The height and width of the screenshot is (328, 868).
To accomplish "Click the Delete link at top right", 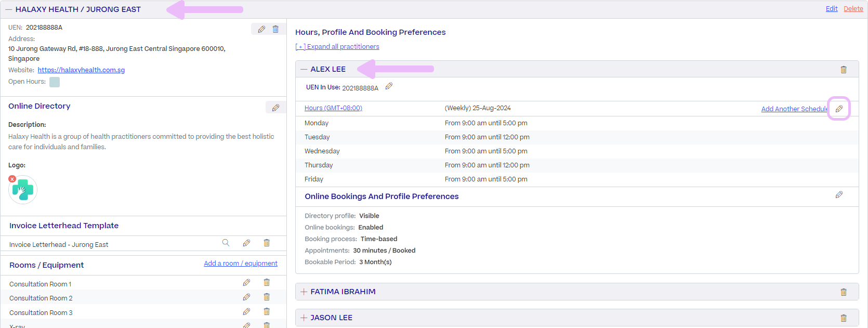I will [x=853, y=9].
